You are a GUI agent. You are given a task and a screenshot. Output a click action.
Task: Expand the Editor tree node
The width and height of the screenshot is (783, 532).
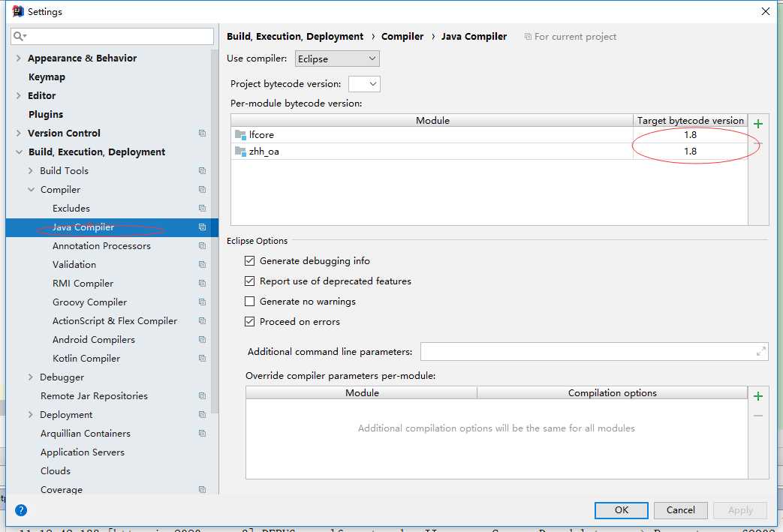(x=19, y=95)
